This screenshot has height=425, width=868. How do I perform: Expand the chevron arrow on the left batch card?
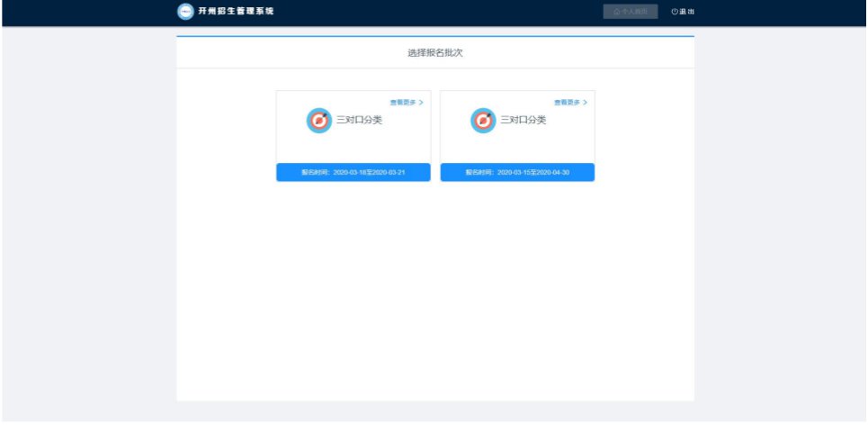click(x=421, y=103)
